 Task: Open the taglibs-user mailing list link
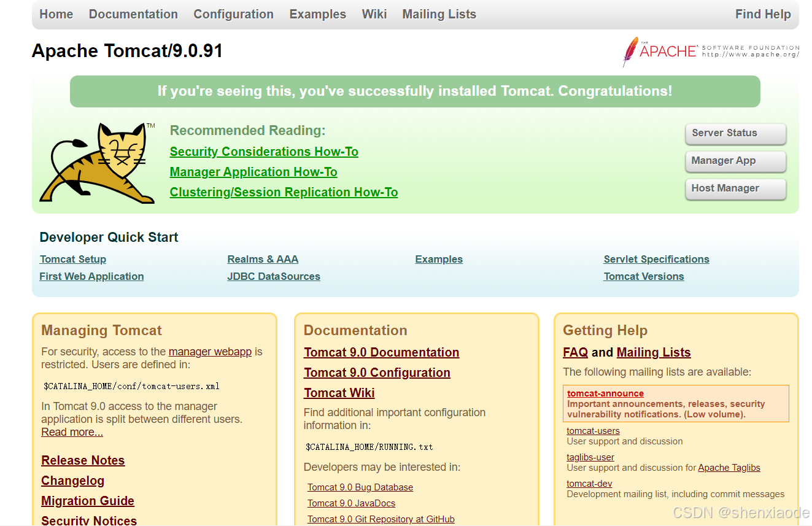tap(590, 457)
